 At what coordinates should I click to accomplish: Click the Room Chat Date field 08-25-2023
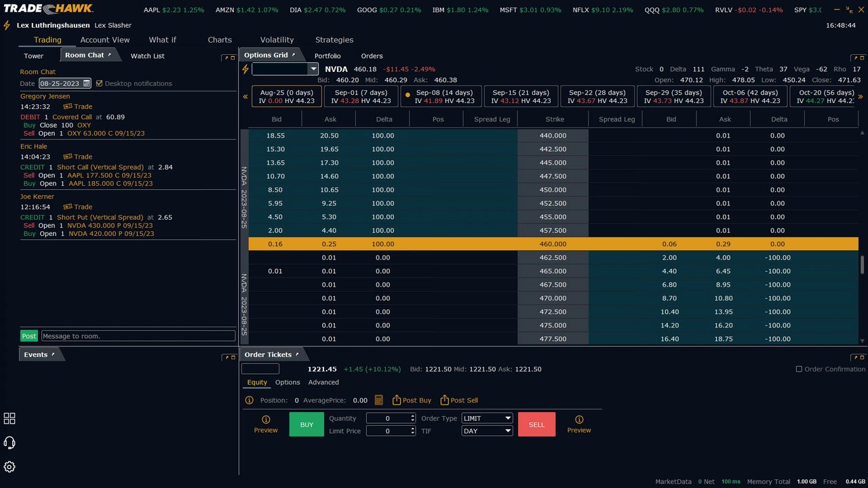[65, 83]
